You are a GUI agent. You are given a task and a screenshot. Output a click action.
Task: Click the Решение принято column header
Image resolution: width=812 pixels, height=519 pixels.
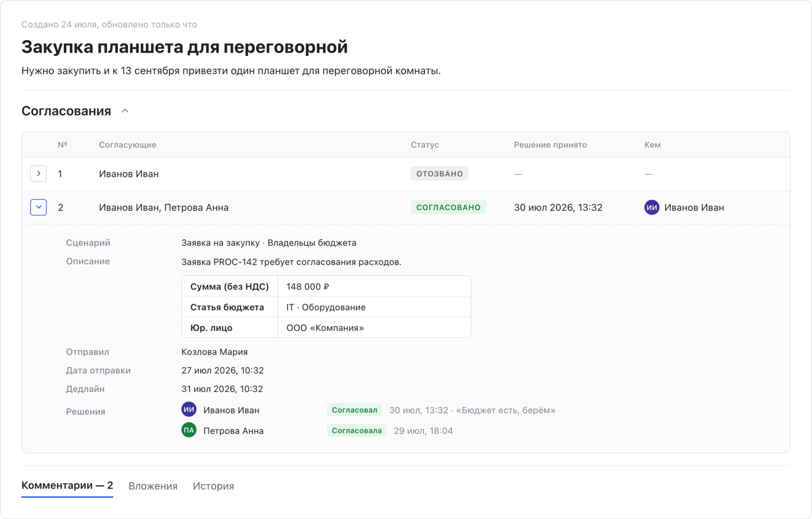(x=550, y=145)
